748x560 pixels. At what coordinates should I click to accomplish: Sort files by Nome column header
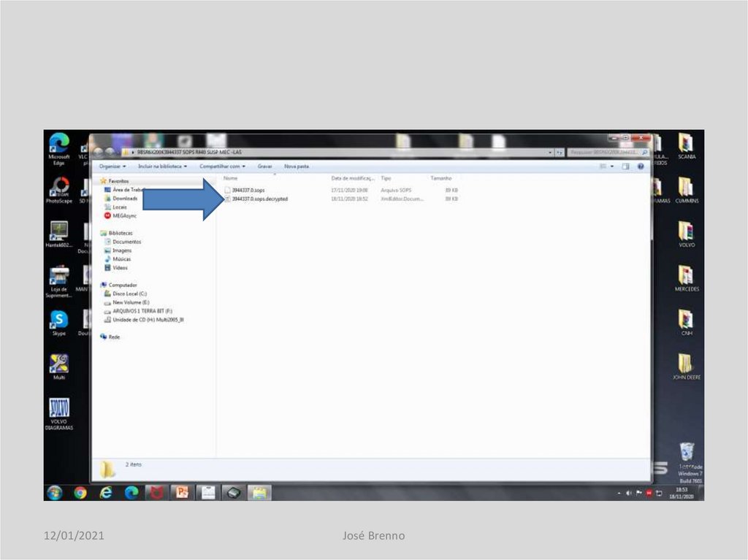click(x=230, y=178)
